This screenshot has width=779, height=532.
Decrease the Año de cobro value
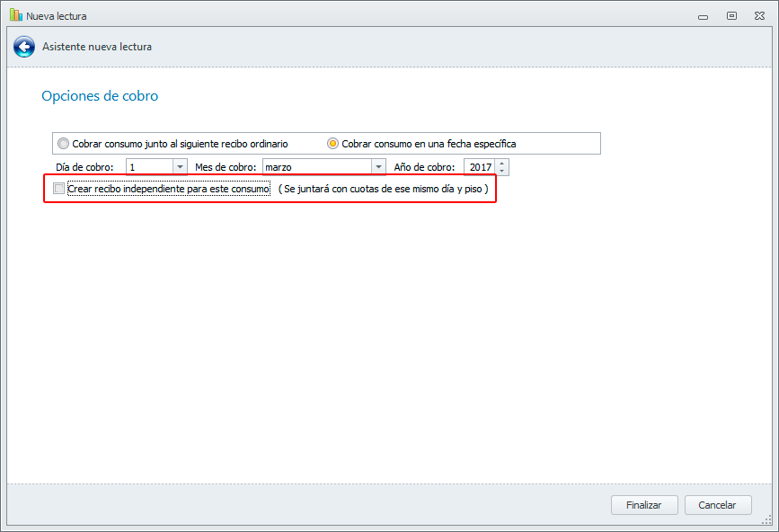501,171
